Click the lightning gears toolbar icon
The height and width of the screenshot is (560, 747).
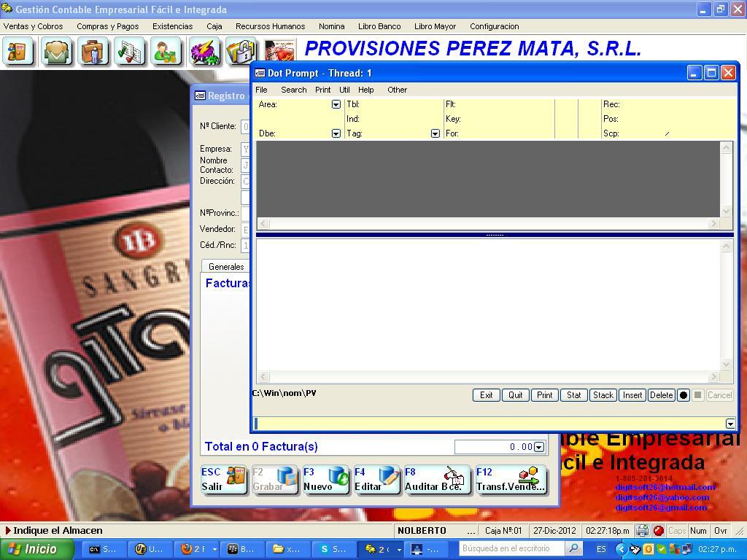pos(204,52)
